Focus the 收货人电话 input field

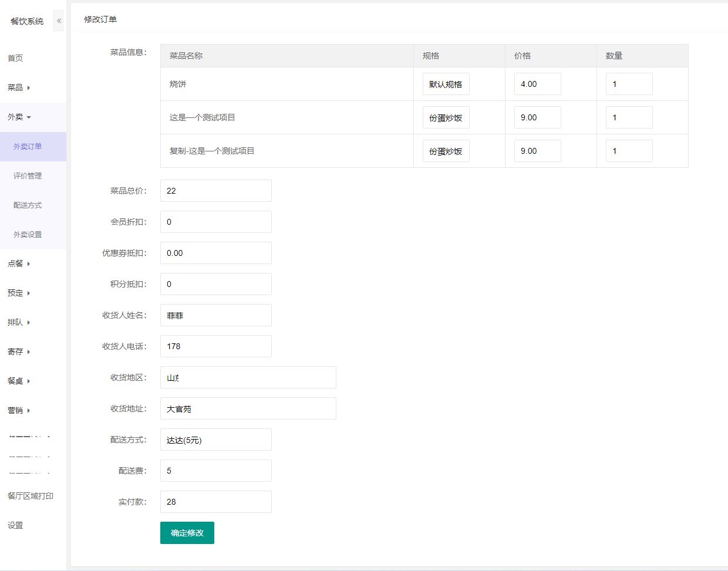point(215,346)
